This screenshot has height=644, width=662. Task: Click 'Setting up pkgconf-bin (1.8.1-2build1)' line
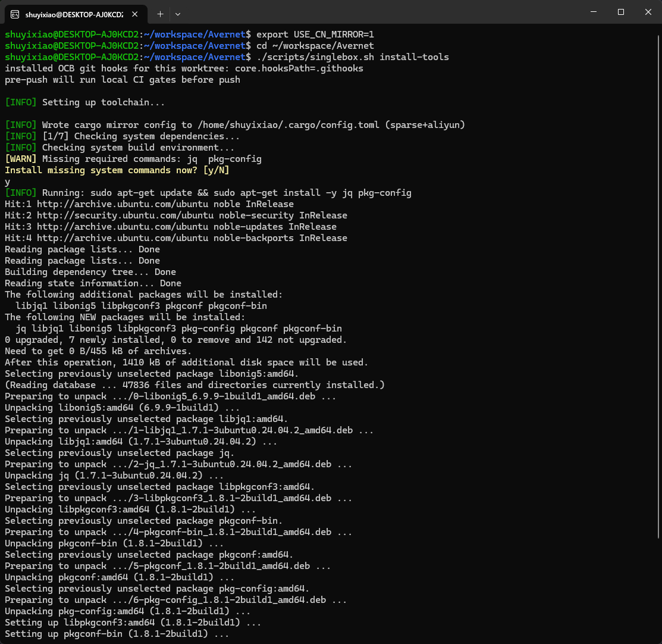[117, 634]
